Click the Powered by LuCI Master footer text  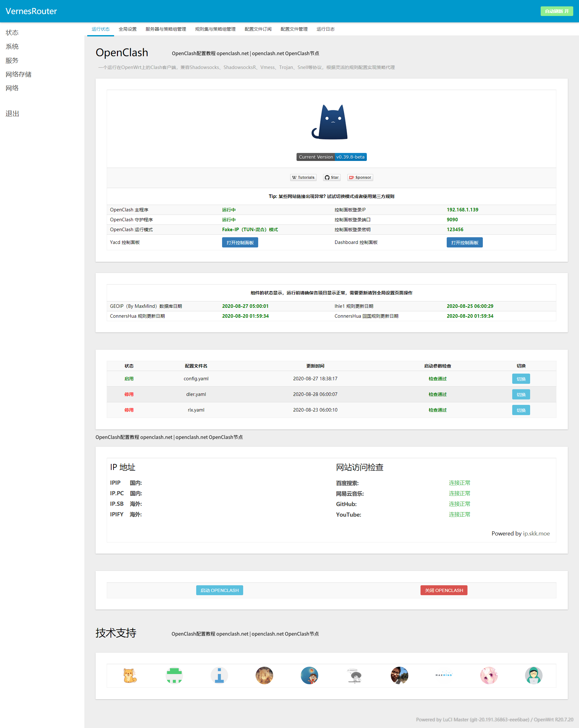pyautogui.click(x=495, y=720)
